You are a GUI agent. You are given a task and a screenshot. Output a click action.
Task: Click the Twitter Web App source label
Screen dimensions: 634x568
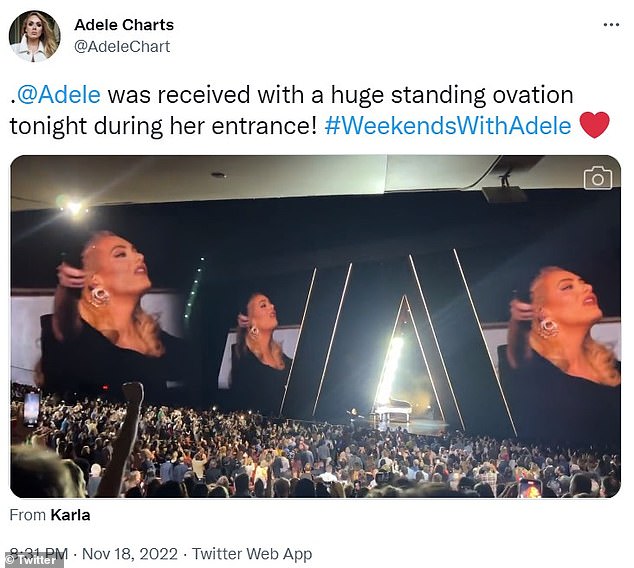point(252,553)
